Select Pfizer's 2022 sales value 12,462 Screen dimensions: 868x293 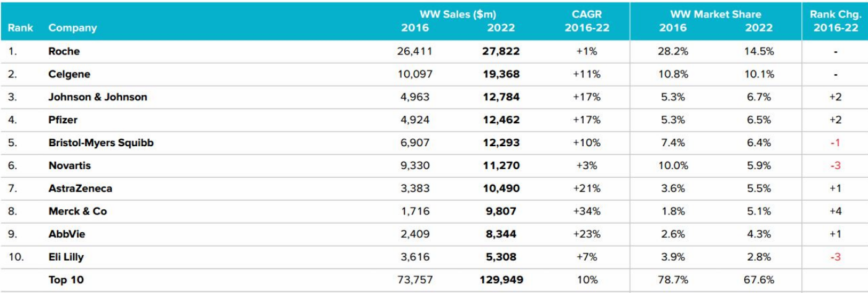coord(501,120)
